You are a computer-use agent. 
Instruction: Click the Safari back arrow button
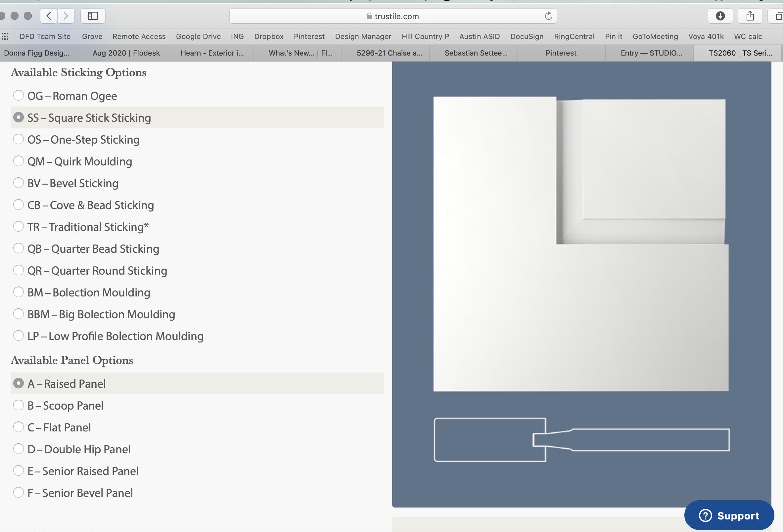49,16
